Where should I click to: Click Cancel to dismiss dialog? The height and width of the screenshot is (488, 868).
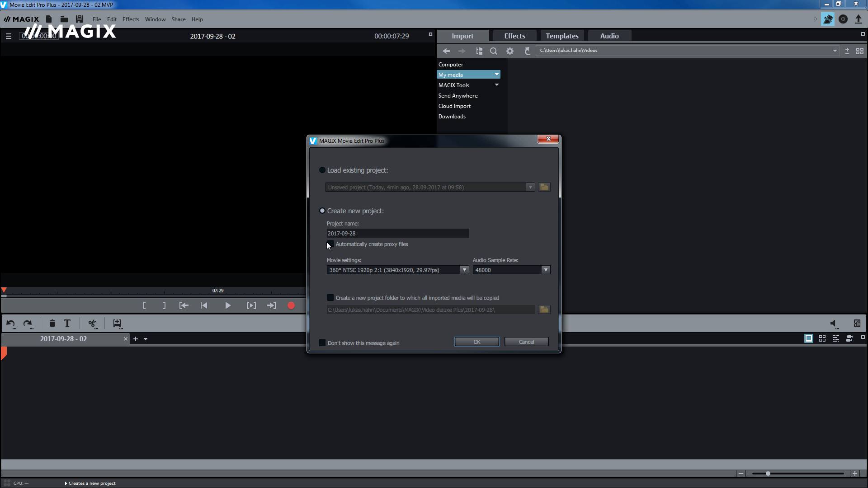(526, 341)
